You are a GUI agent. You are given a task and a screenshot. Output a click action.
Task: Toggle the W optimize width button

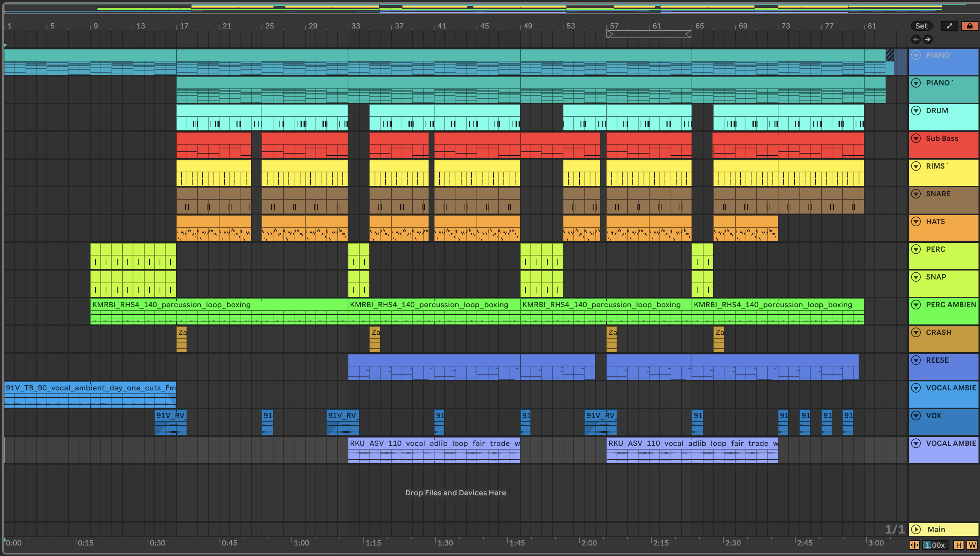(x=972, y=545)
